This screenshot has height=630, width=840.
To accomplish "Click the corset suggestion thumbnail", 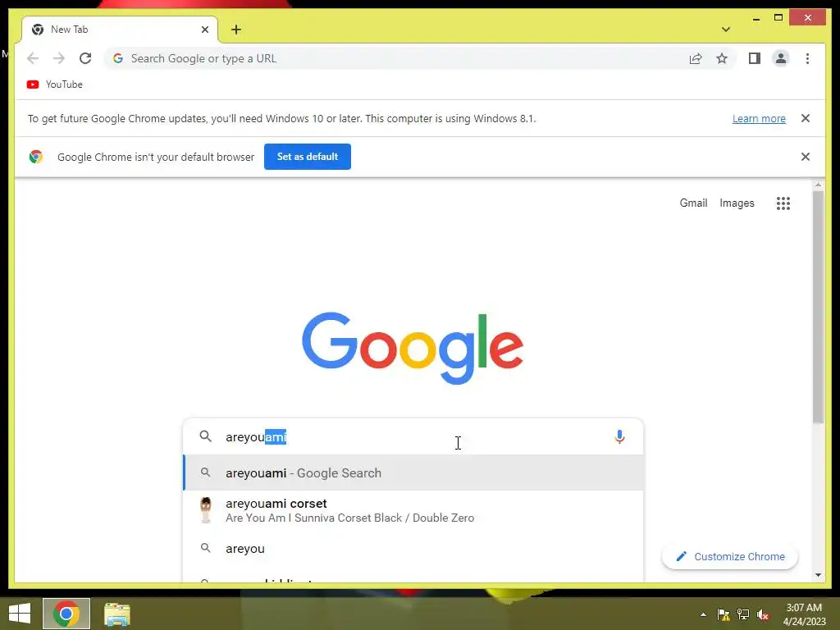I will tap(206, 510).
